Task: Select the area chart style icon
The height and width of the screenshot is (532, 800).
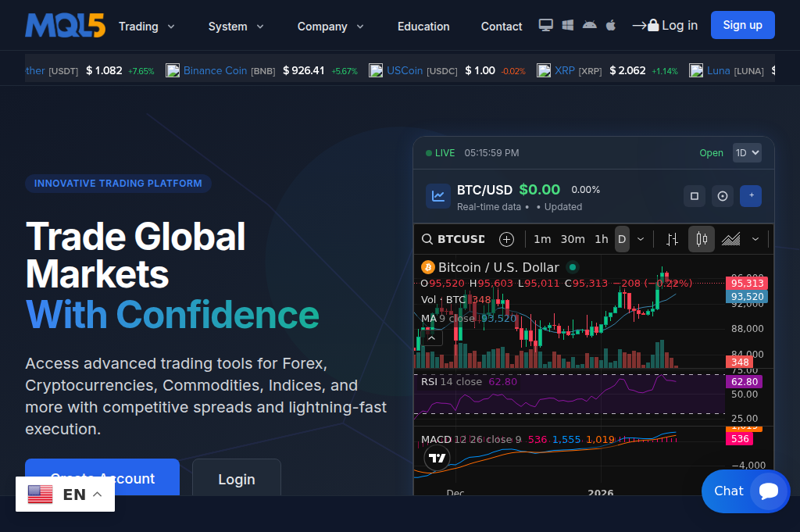Action: tap(732, 239)
